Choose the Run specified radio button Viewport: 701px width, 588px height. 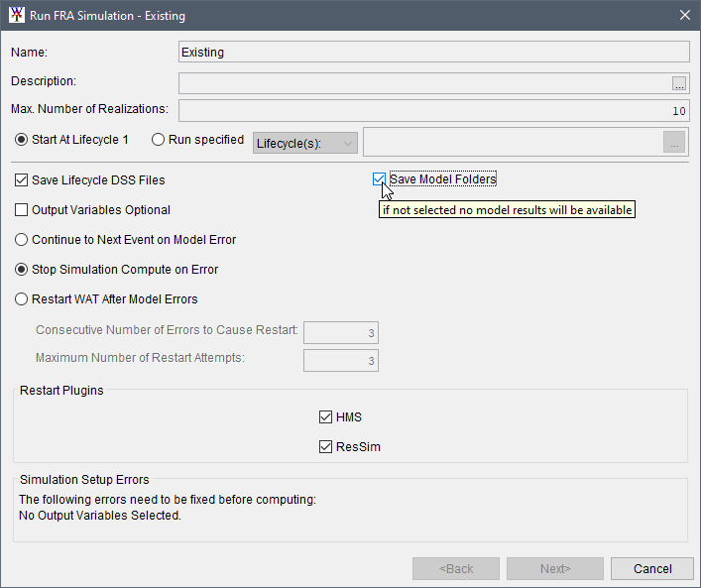pyautogui.click(x=159, y=140)
